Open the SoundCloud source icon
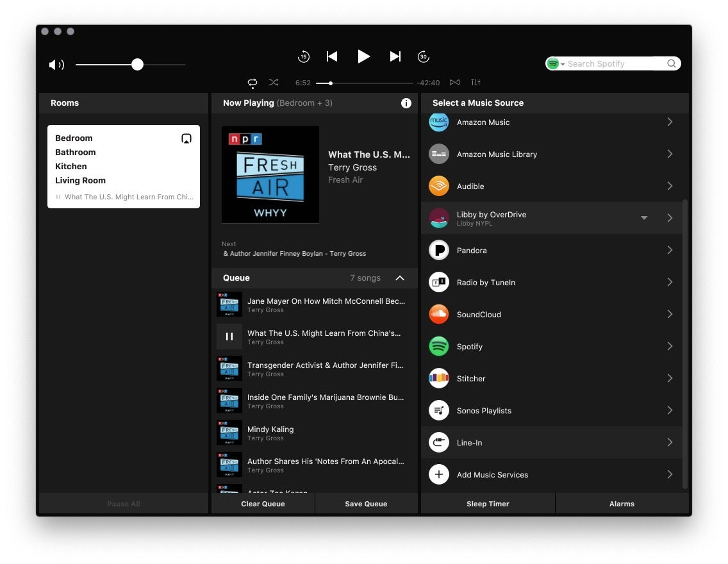This screenshot has width=728, height=564. pyautogui.click(x=439, y=314)
